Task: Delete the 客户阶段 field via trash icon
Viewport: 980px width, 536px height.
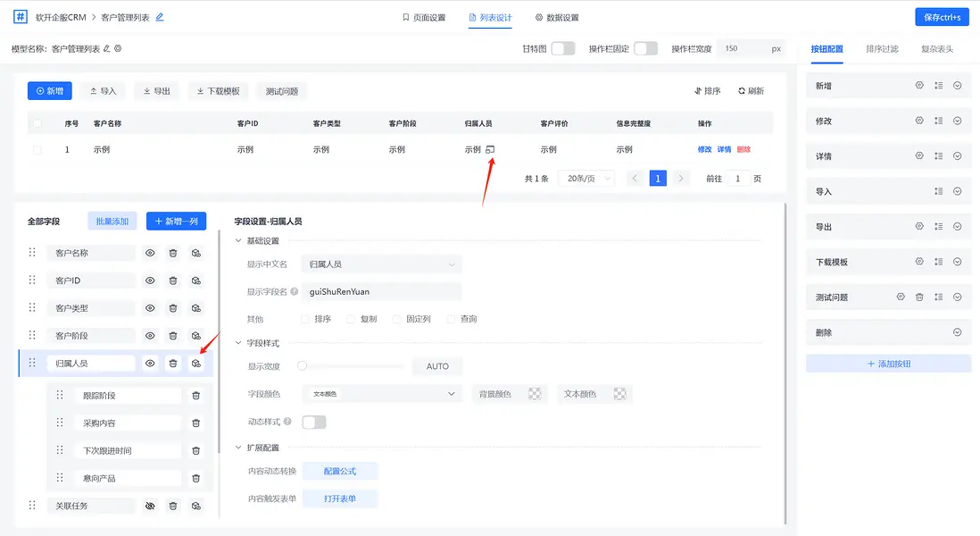Action: 173,336
